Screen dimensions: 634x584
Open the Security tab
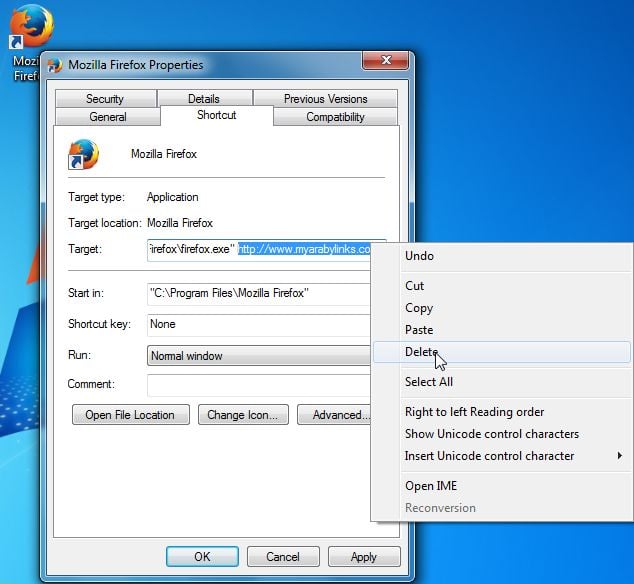pos(106,99)
